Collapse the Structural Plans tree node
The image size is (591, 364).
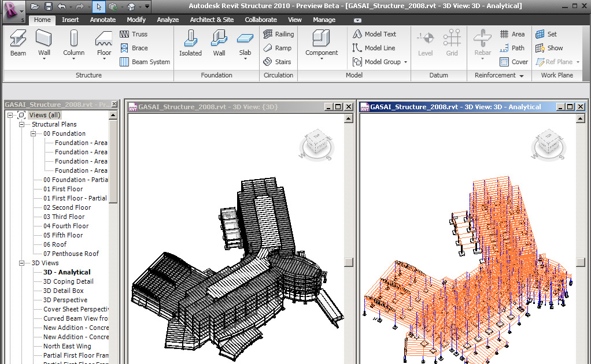[22, 124]
